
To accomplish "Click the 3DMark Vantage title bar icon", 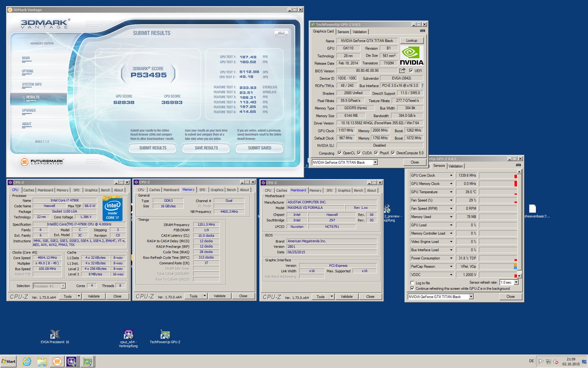I will coord(10,10).
